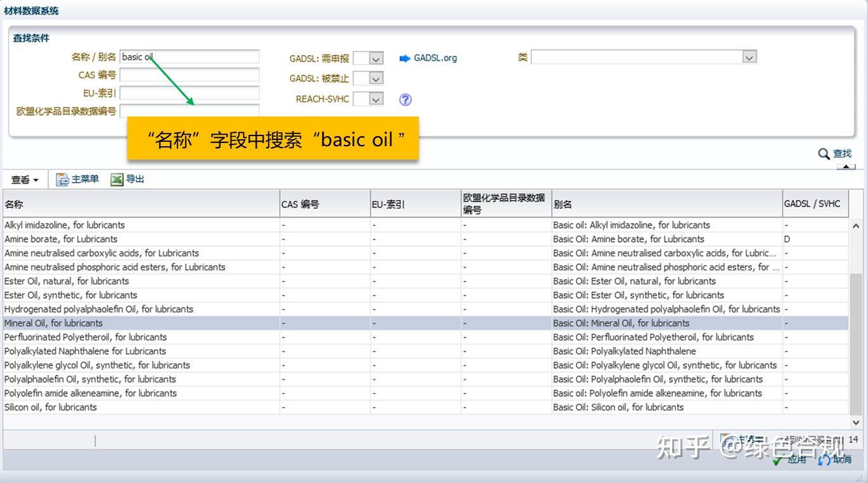Screen dimensions: 868x483
Task: Expand the 查看 dropdown arrow
Action: pos(37,179)
